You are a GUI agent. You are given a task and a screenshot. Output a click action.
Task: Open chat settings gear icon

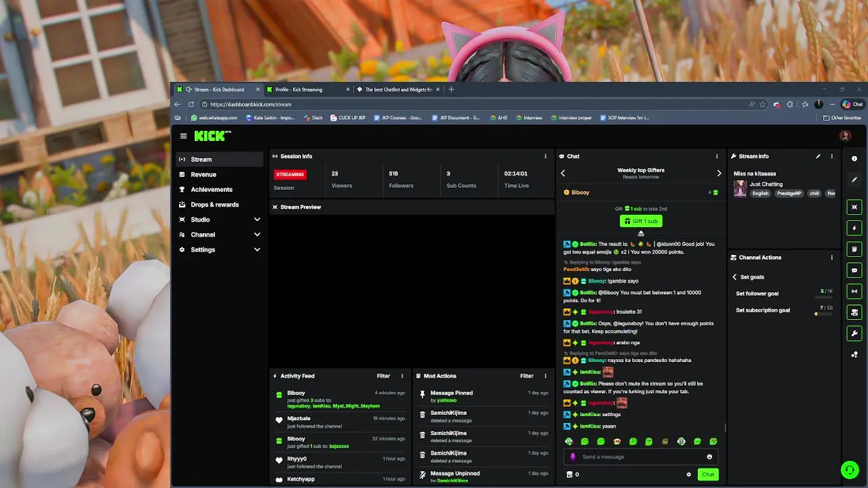[689, 474]
